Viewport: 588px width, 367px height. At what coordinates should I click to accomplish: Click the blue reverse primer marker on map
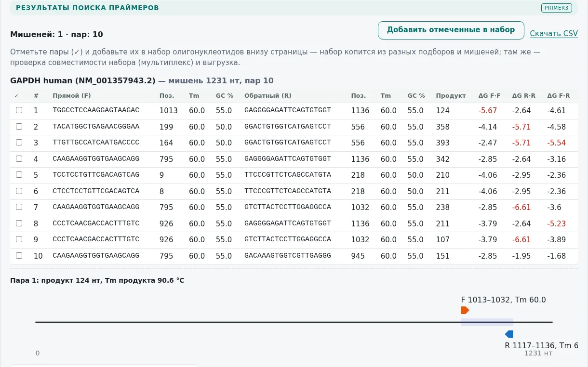point(509,334)
